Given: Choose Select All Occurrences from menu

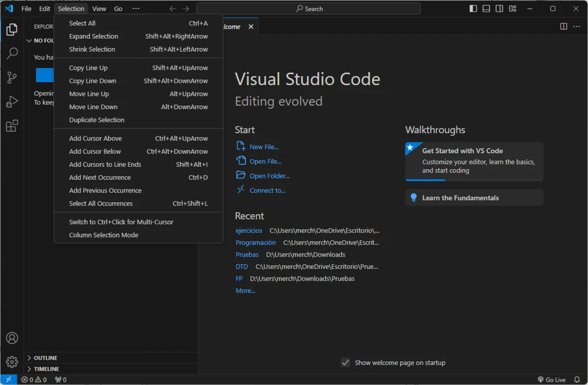Looking at the screenshot, I should [101, 204].
